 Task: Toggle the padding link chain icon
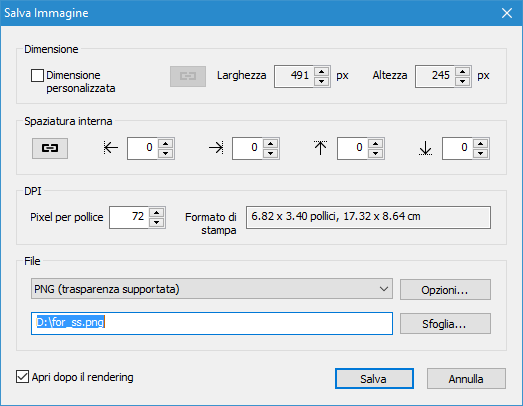[x=50, y=148]
